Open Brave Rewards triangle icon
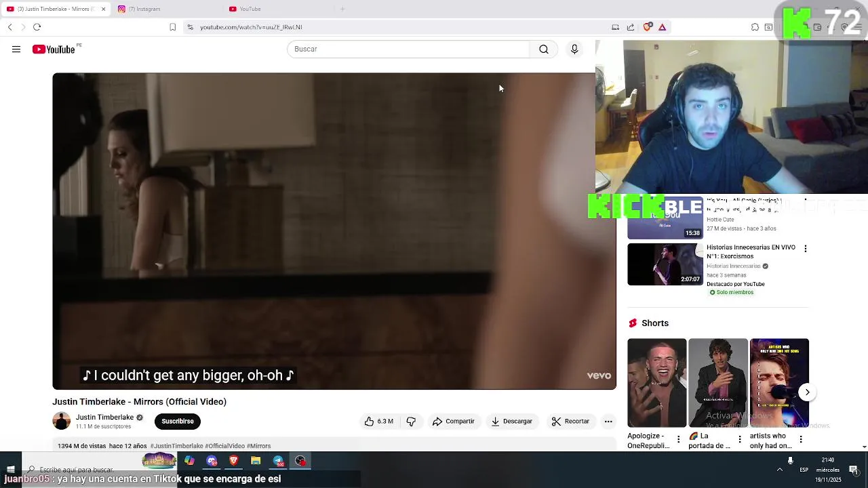868x488 pixels. (663, 27)
